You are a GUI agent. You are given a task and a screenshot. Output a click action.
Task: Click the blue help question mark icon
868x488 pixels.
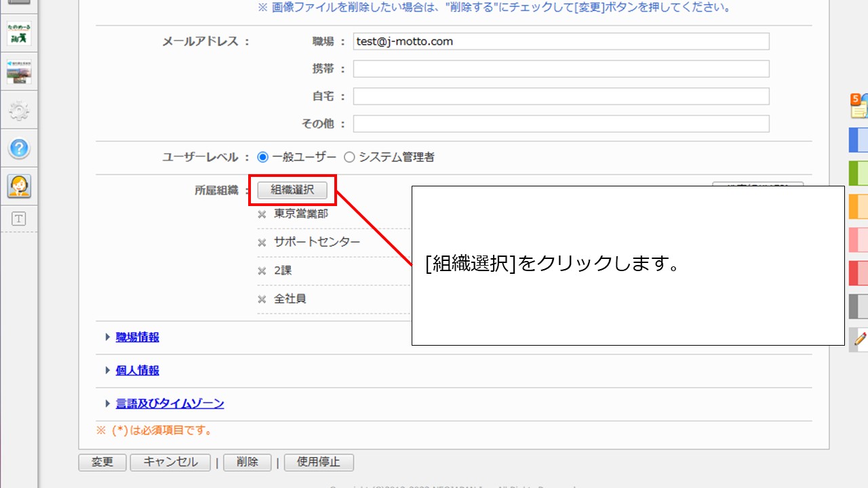19,148
